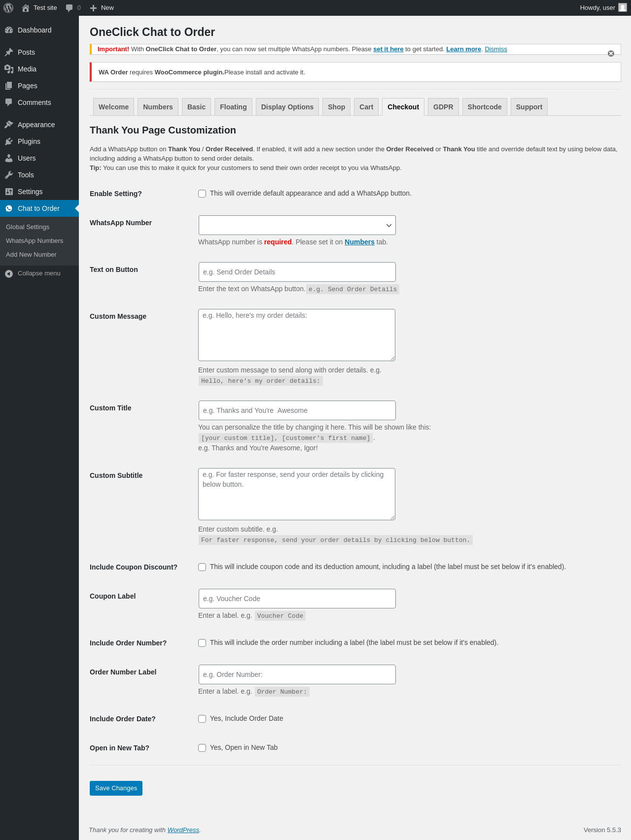Focus the Custom Subtitle textarea
Screen dimensions: 631x840
(x=297, y=494)
